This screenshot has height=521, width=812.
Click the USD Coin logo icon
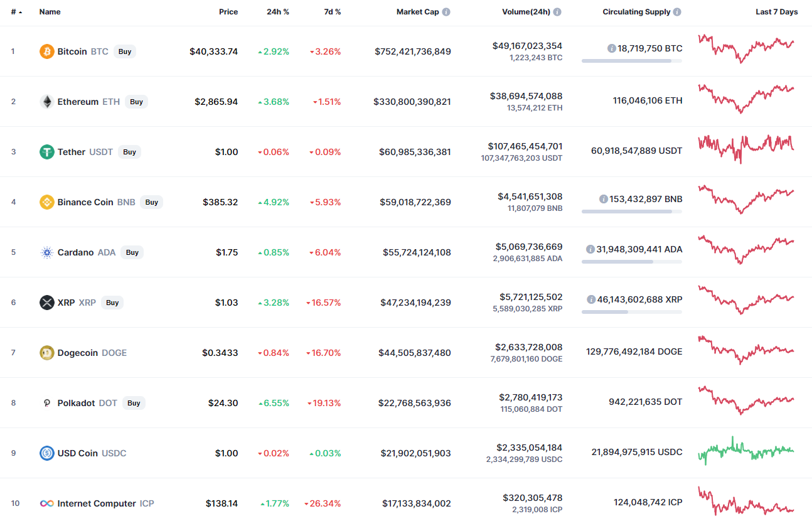pyautogui.click(x=47, y=453)
